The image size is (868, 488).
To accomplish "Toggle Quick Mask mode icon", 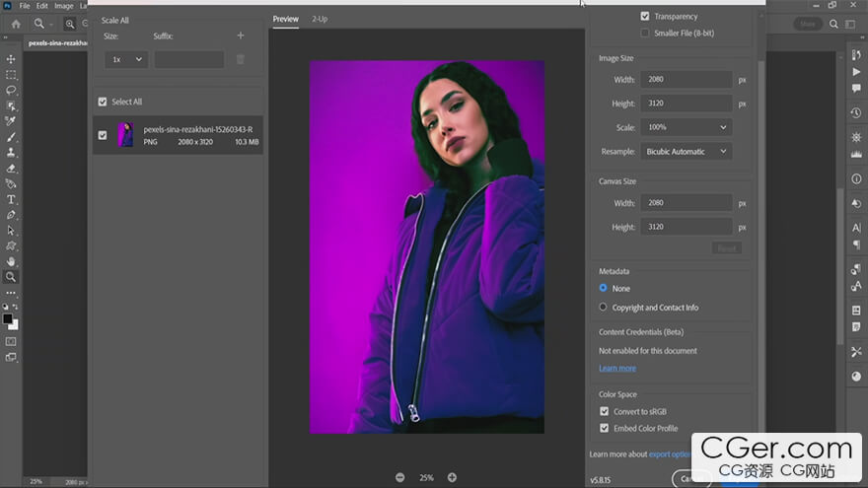I will [11, 341].
